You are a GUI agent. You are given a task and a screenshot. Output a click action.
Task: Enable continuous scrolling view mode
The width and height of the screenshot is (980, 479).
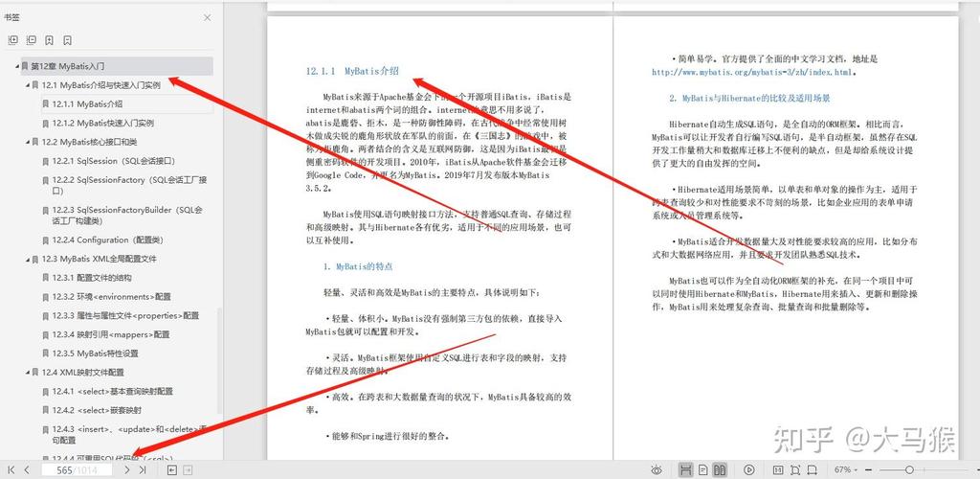click(686, 469)
